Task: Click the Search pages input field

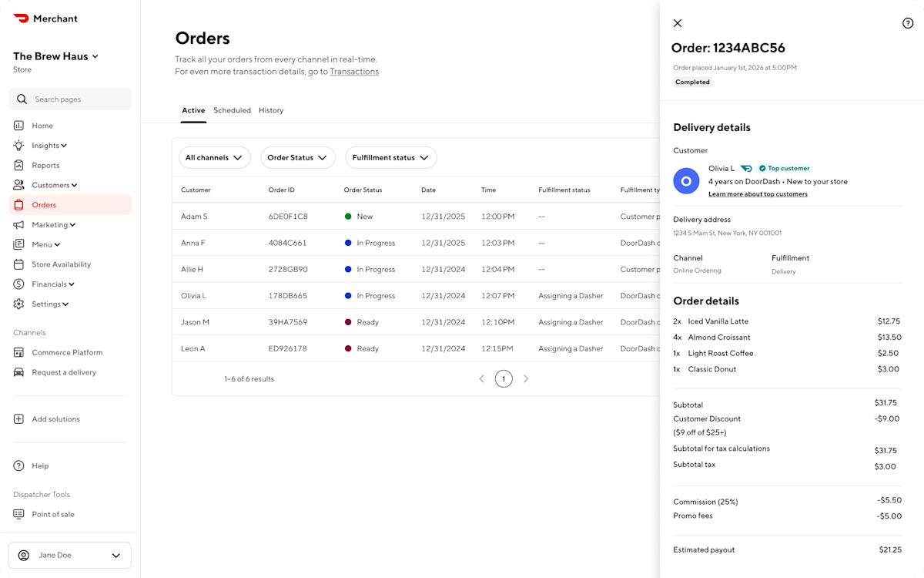Action: click(x=69, y=99)
